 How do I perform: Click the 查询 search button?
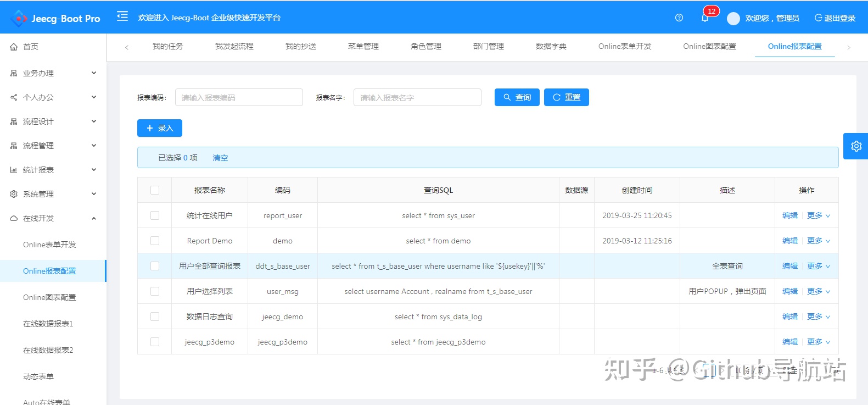(x=517, y=97)
